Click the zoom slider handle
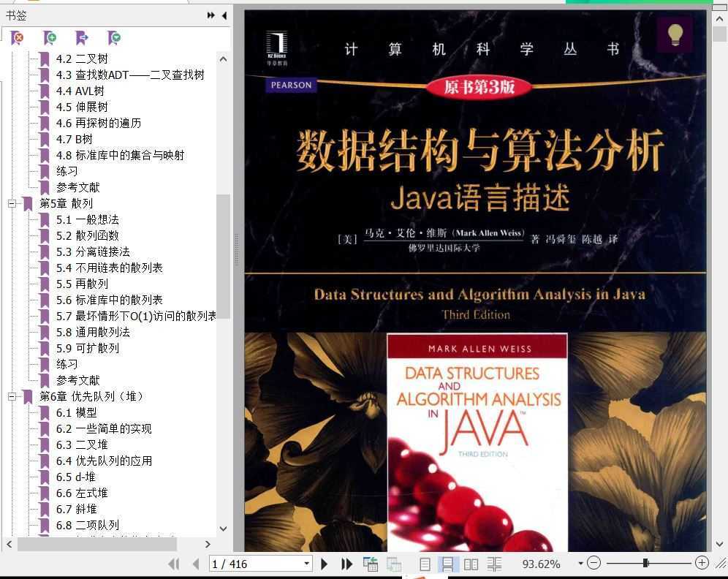 pyautogui.click(x=645, y=563)
